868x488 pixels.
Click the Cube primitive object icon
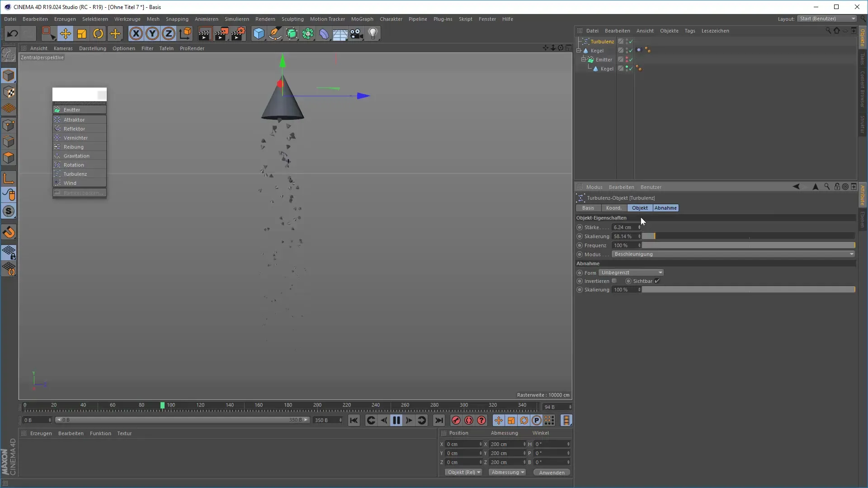coord(259,33)
